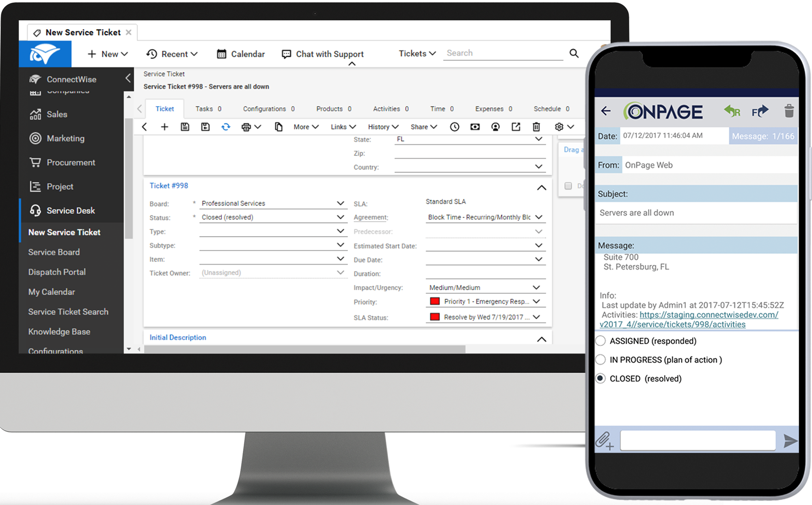Open the Agreement dropdown
This screenshot has height=505, width=812.
tap(486, 217)
